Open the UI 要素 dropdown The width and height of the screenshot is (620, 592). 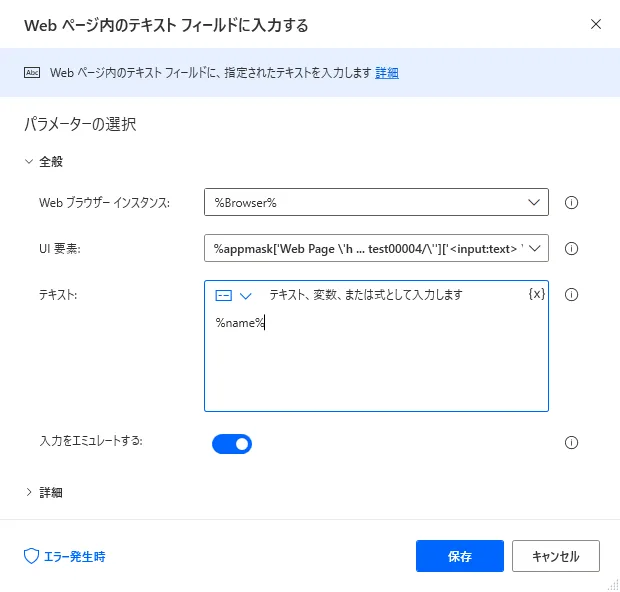376,248
